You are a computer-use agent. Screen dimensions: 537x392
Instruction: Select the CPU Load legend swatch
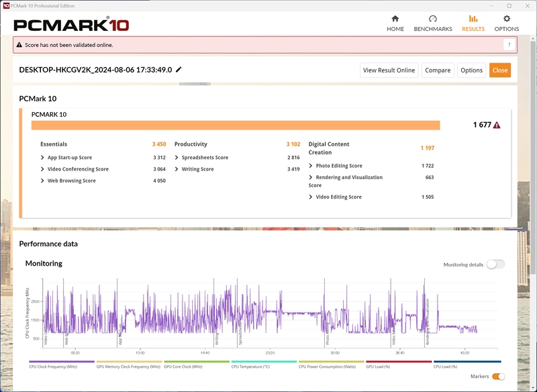[467, 362]
